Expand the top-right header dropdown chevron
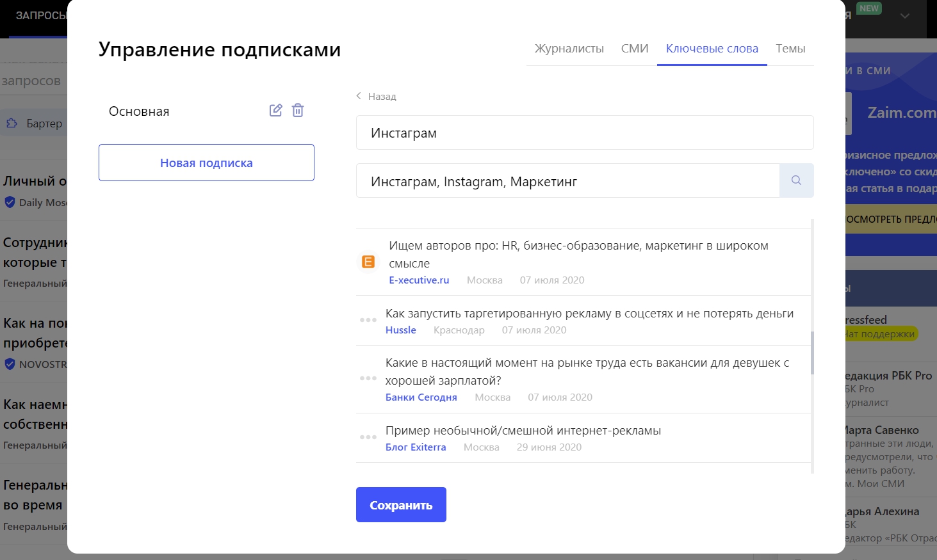 (904, 16)
